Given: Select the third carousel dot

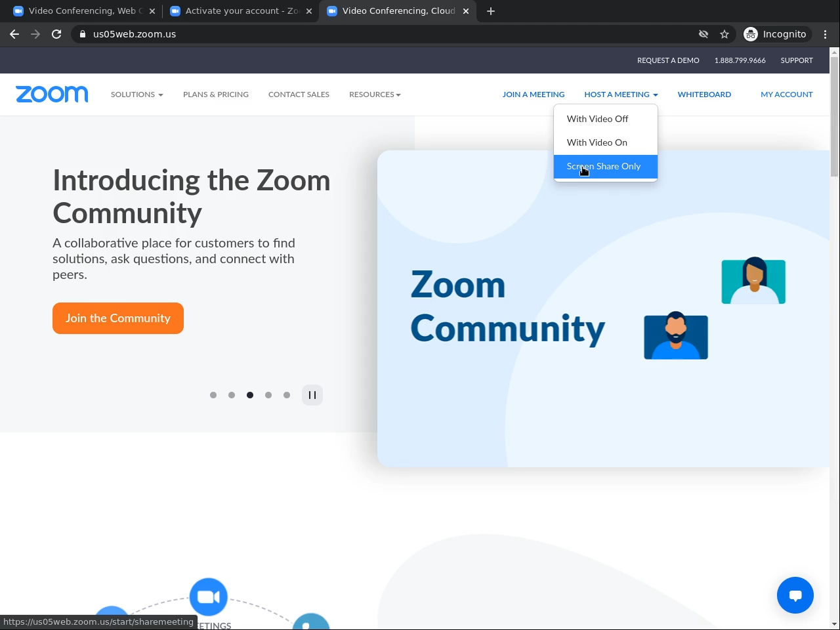Looking at the screenshot, I should (250, 395).
